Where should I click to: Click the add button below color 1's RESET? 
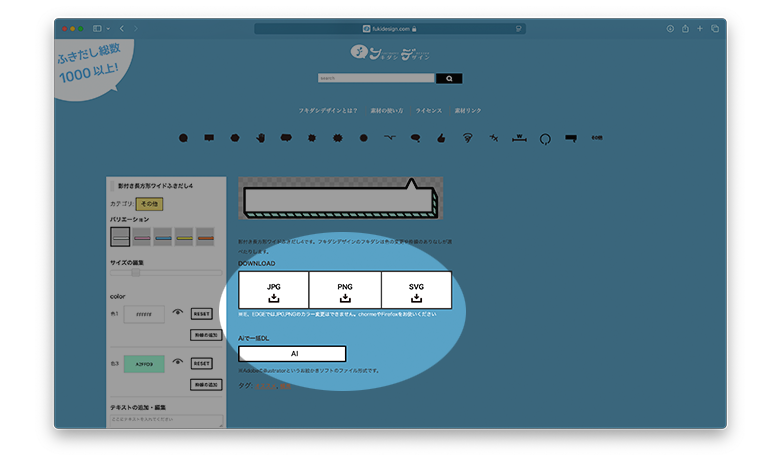pyautogui.click(x=206, y=335)
